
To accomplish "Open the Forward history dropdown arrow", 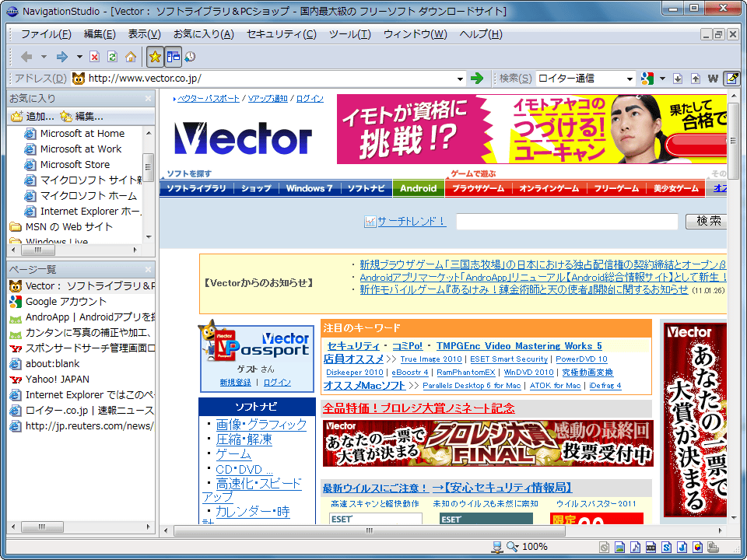I will click(79, 57).
